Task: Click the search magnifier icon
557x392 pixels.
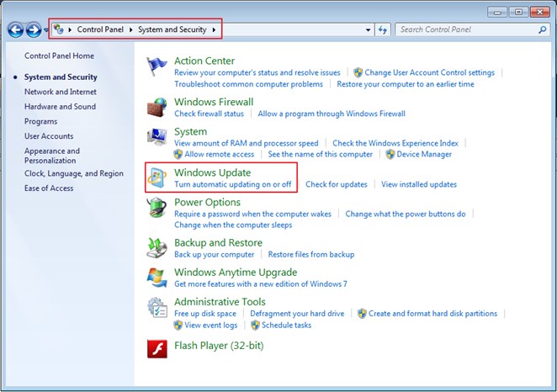Action: [542, 29]
